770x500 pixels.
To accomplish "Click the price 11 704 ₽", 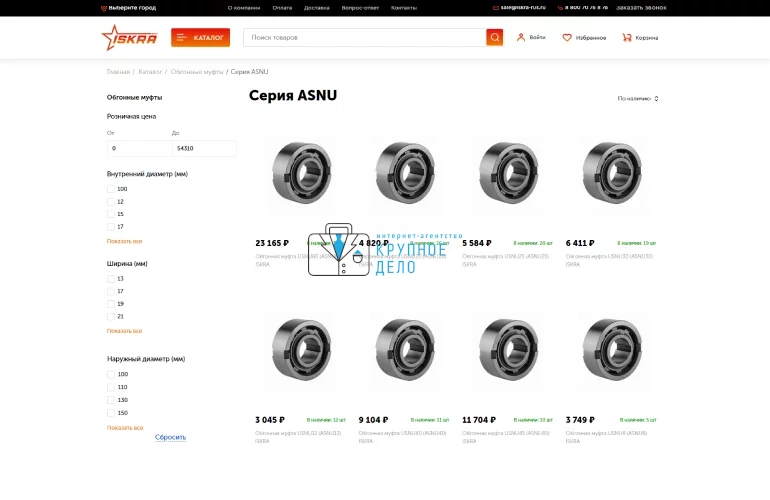I will coord(479,420).
